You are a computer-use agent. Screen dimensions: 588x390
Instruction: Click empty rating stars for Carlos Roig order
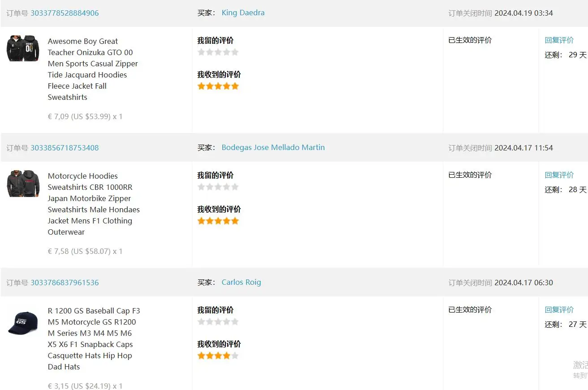pos(218,321)
